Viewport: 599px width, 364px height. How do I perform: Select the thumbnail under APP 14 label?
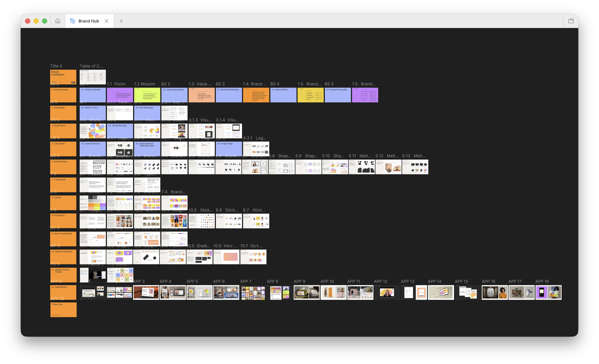(x=441, y=292)
